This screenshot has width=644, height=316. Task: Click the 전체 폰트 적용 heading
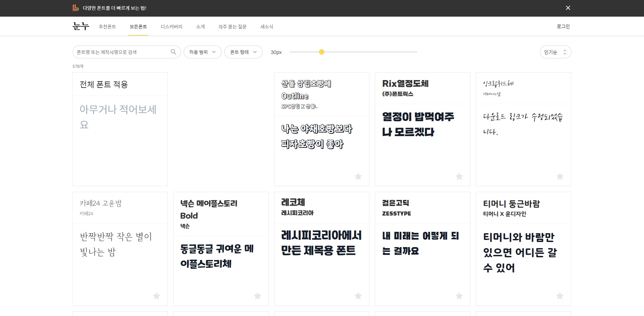(104, 84)
